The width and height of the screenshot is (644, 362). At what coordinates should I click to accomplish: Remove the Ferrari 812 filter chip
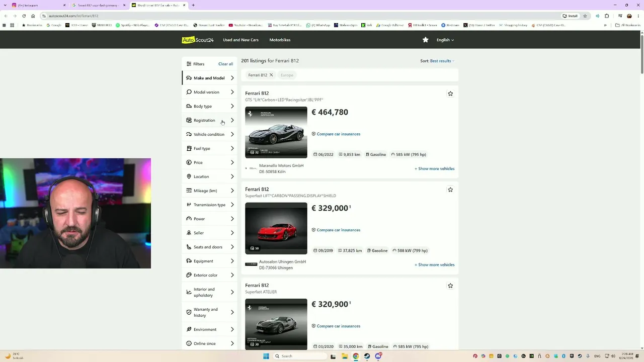click(271, 75)
